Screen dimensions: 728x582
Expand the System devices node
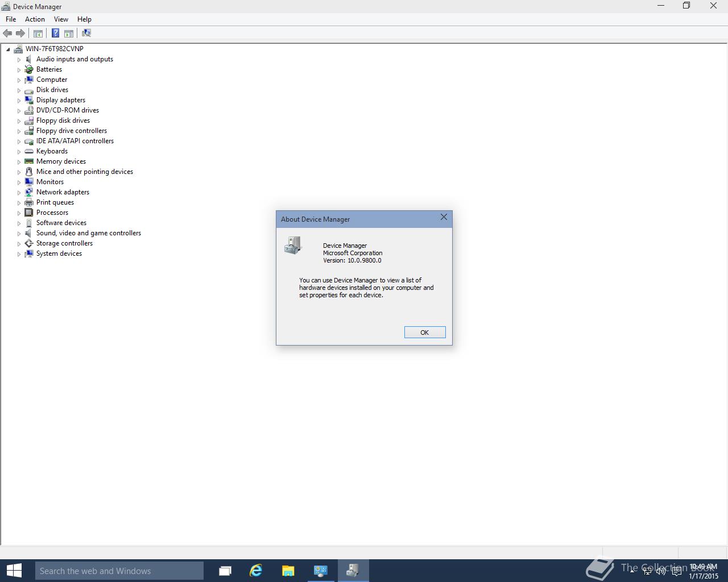click(x=19, y=254)
